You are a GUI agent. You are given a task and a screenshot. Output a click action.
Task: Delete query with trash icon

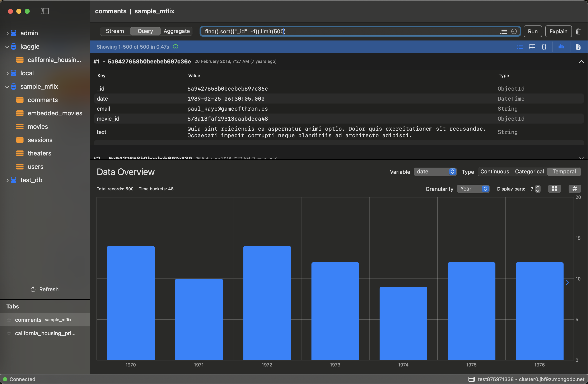578,31
